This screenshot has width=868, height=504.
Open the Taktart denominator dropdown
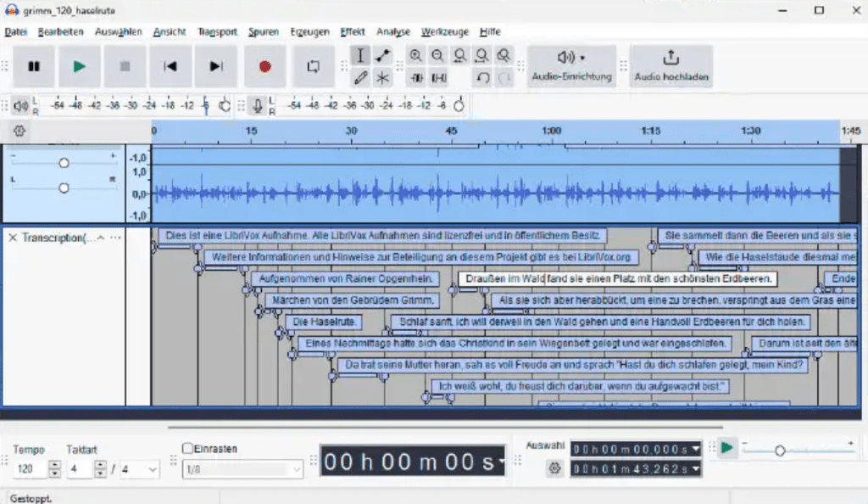click(x=140, y=469)
